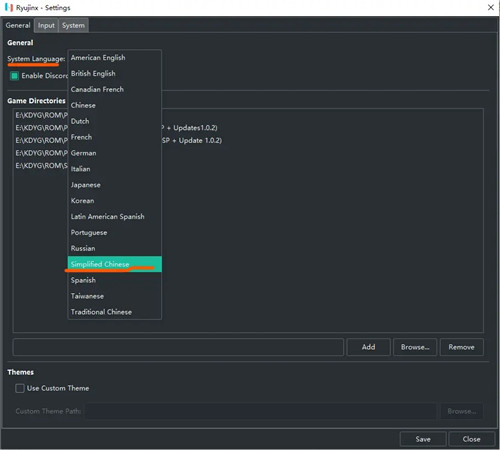Image resolution: width=500 pixels, height=450 pixels.
Task: Select British English language option
Action: (115, 73)
